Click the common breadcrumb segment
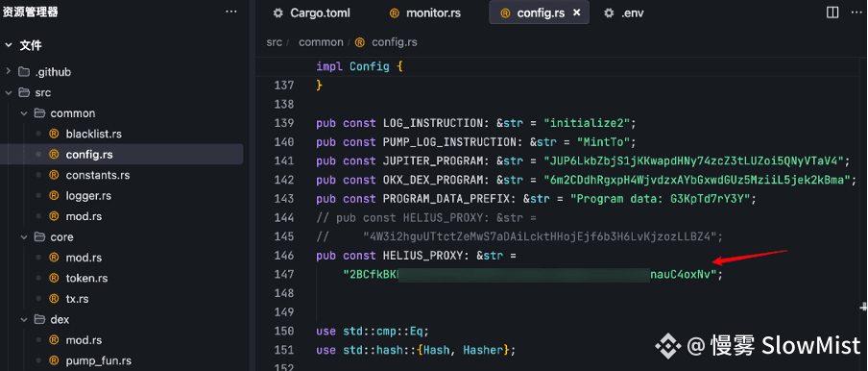The height and width of the screenshot is (371, 868). pos(321,42)
